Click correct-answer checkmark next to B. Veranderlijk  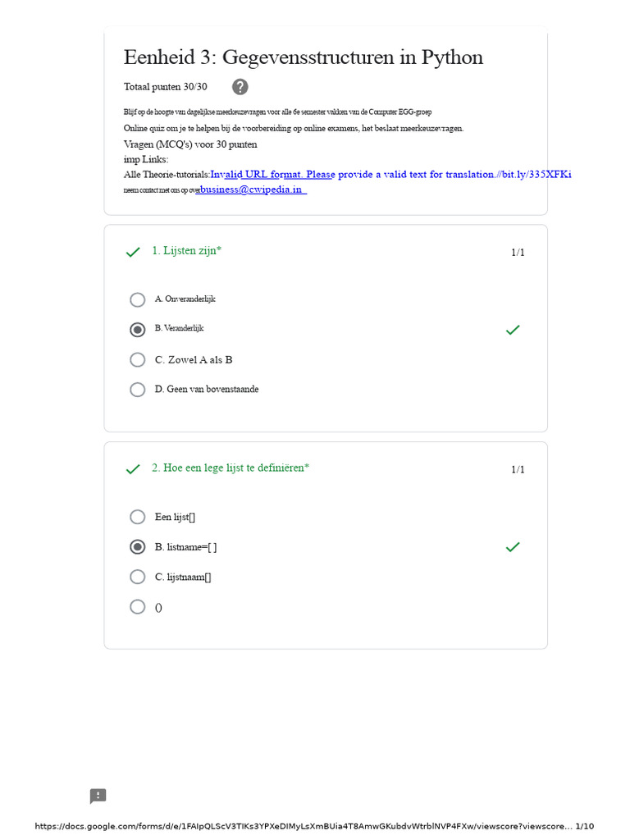pyautogui.click(x=513, y=330)
